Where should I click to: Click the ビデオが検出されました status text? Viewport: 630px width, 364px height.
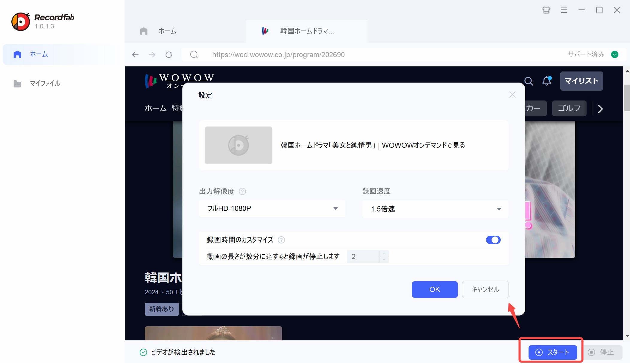click(x=183, y=352)
